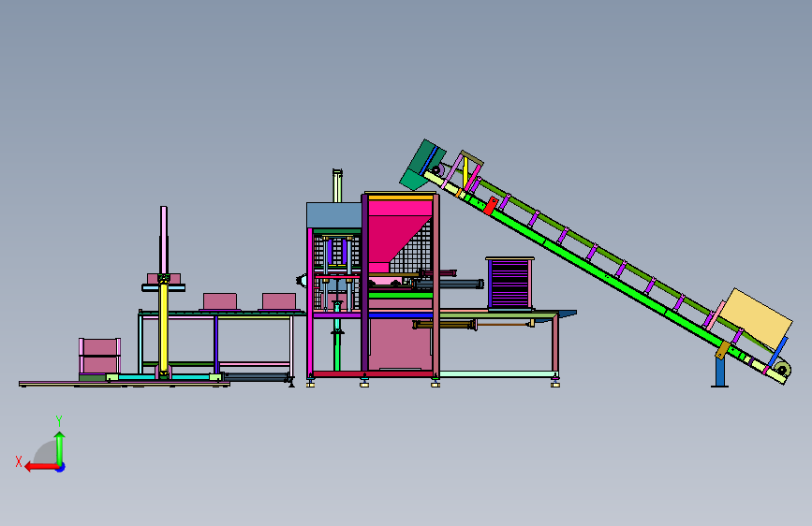The width and height of the screenshot is (812, 526).
Task: Select the blue horizontal beam in the machine frame
Action: point(400,314)
